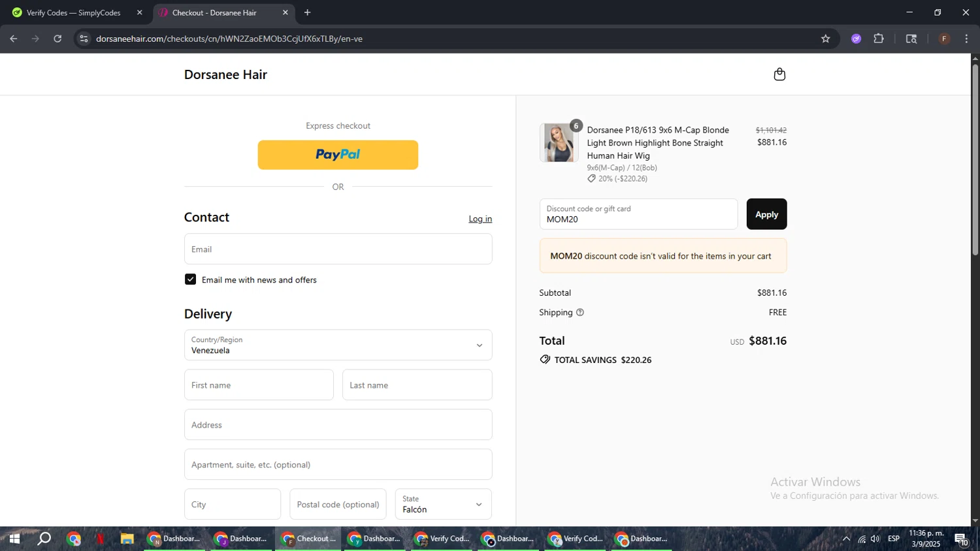Uncheck Email me with news and offers
This screenshot has width=980, height=551.
pos(190,279)
